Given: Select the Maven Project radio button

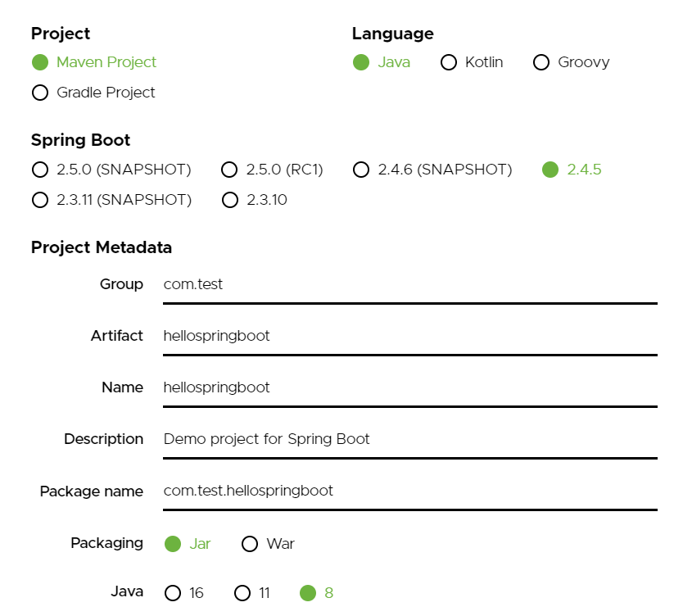Looking at the screenshot, I should point(40,62).
